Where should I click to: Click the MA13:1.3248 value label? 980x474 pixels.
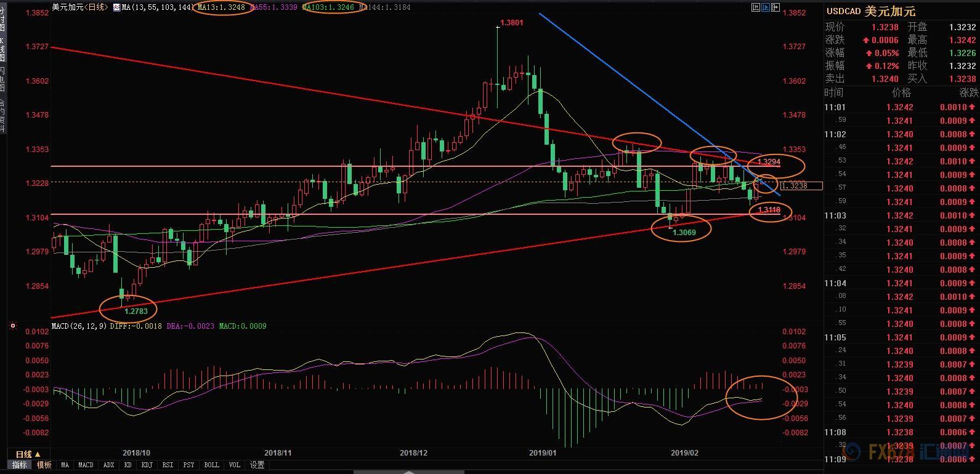click(x=222, y=7)
